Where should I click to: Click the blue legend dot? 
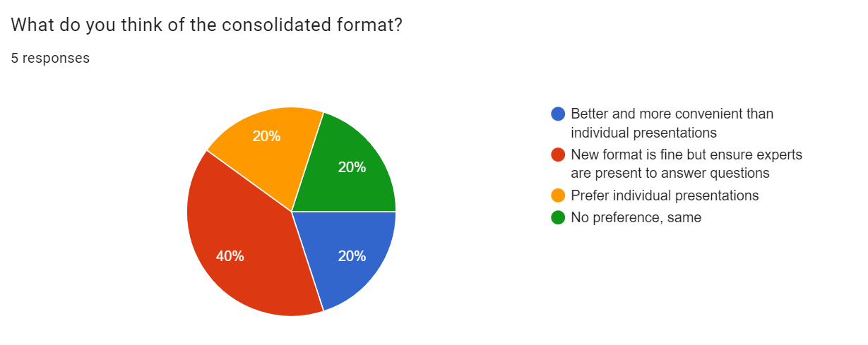(x=558, y=114)
